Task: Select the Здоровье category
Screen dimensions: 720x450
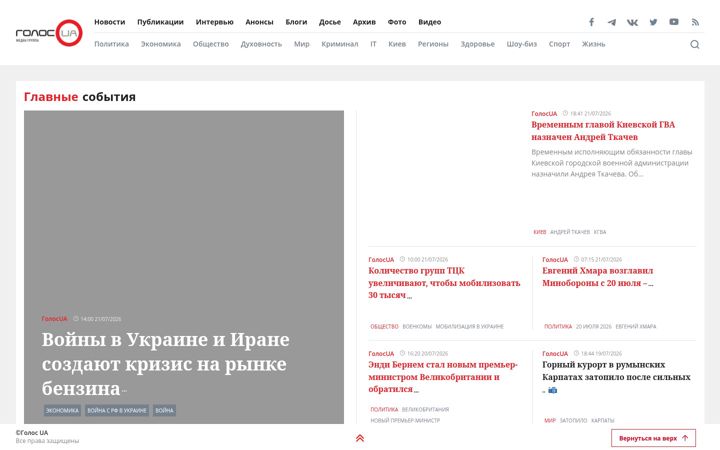Action: tap(478, 44)
